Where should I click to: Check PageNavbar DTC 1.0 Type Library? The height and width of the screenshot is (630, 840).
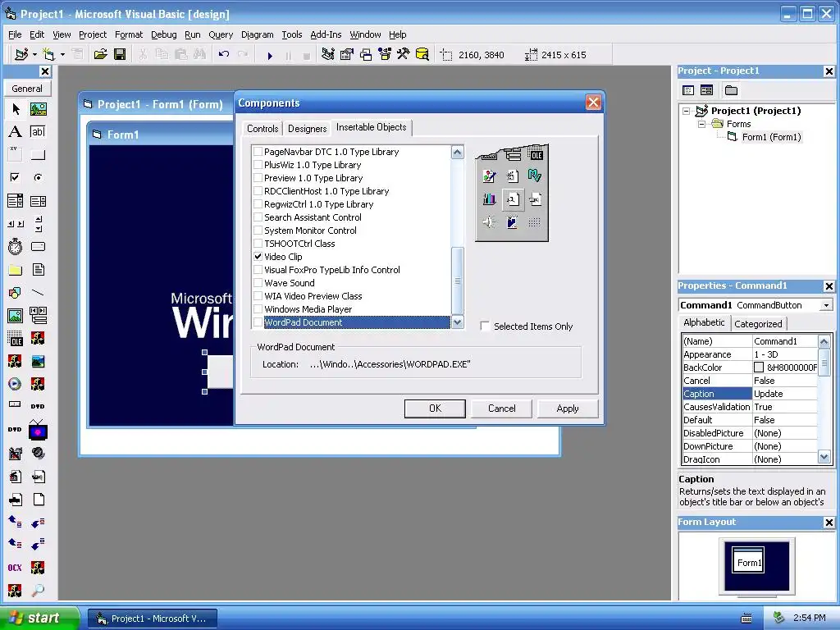tap(258, 152)
